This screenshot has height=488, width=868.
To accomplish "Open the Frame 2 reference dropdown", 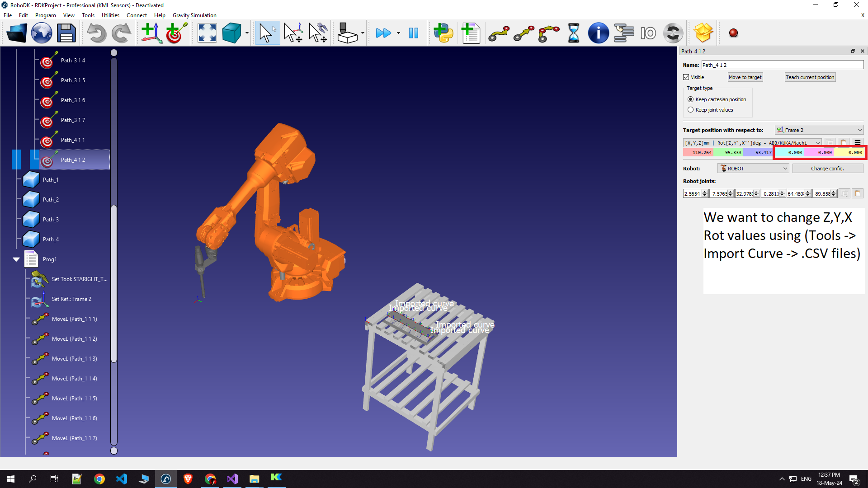I will click(819, 130).
